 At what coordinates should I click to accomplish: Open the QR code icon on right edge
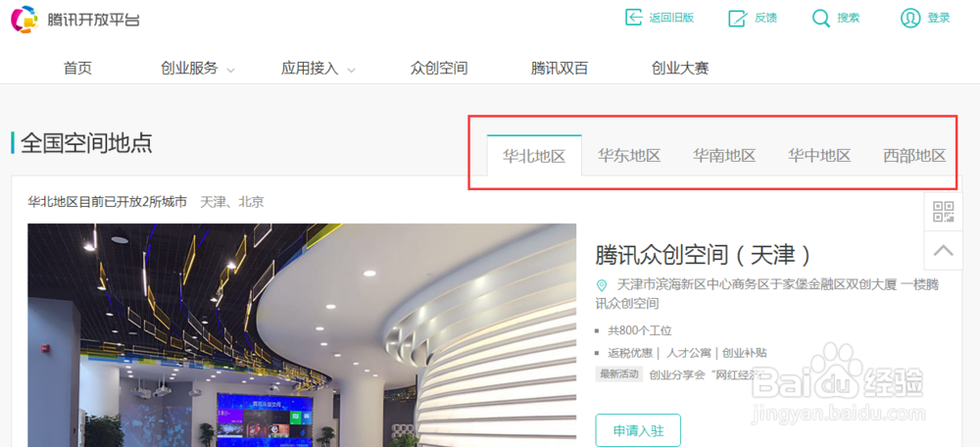click(x=943, y=212)
